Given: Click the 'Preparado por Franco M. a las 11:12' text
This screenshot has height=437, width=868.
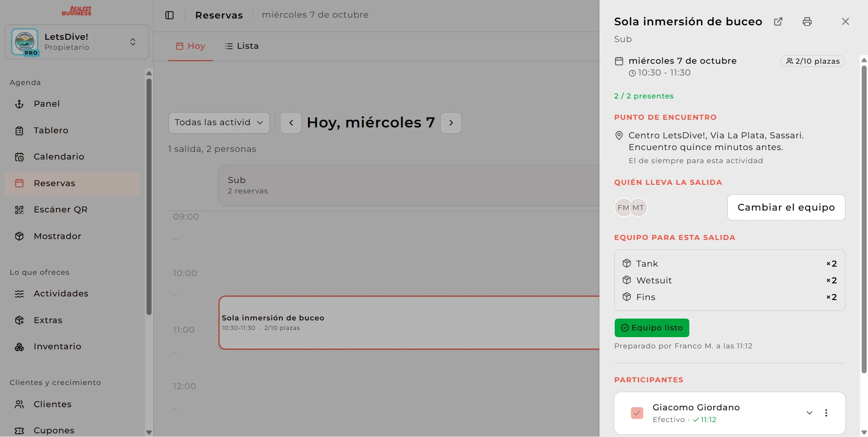Looking at the screenshot, I should [x=683, y=346].
